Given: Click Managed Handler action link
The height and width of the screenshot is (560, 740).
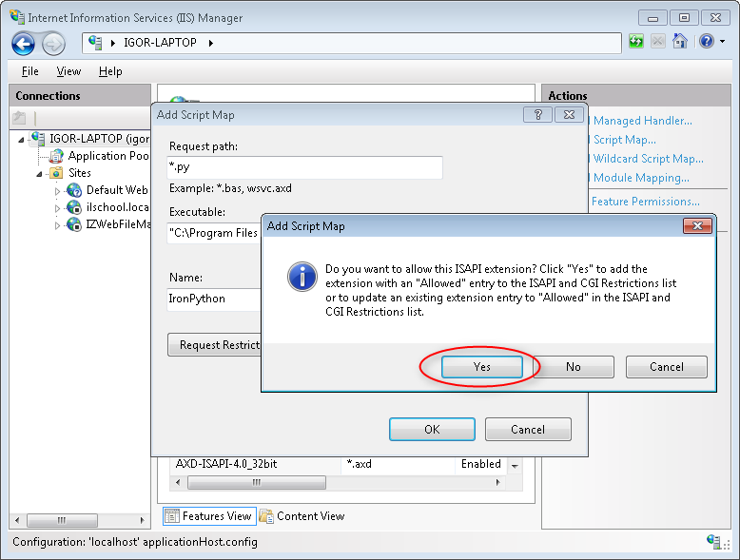Looking at the screenshot, I should [x=642, y=121].
